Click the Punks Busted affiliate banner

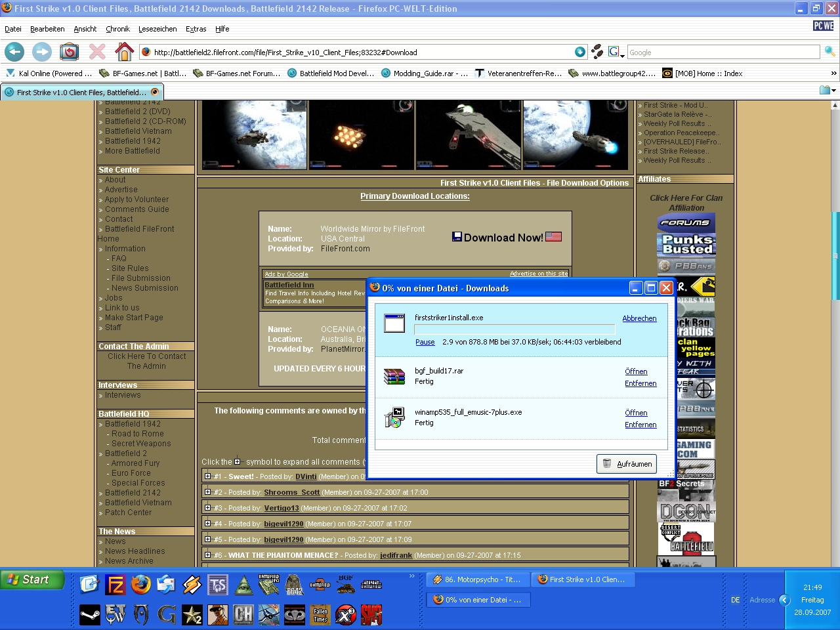point(686,245)
